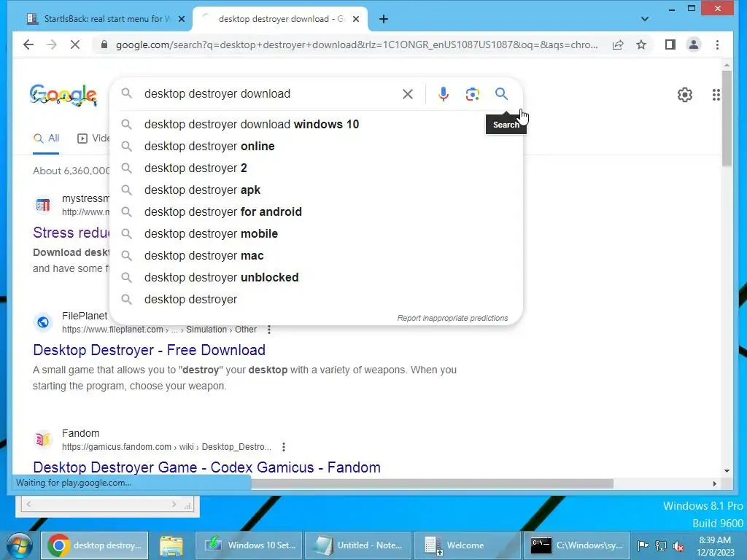The image size is (747, 560).
Task: Click the vertical scrollbar down arrow
Action: click(x=727, y=471)
